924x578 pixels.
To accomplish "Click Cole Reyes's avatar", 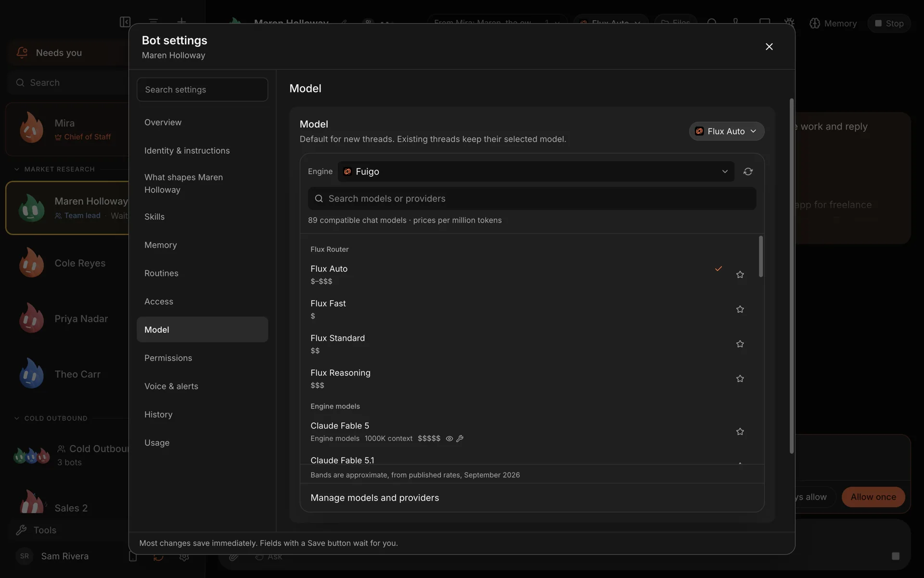I will point(31,263).
